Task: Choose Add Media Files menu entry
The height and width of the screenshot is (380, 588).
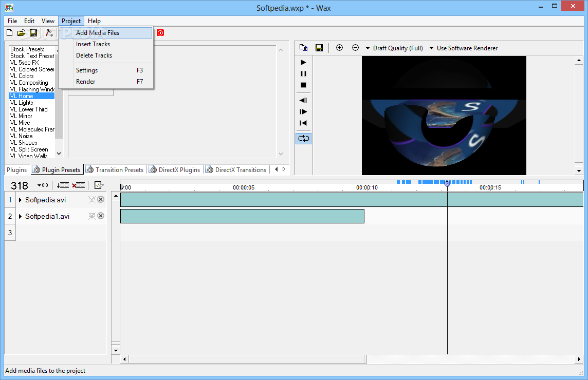Action: pos(106,33)
